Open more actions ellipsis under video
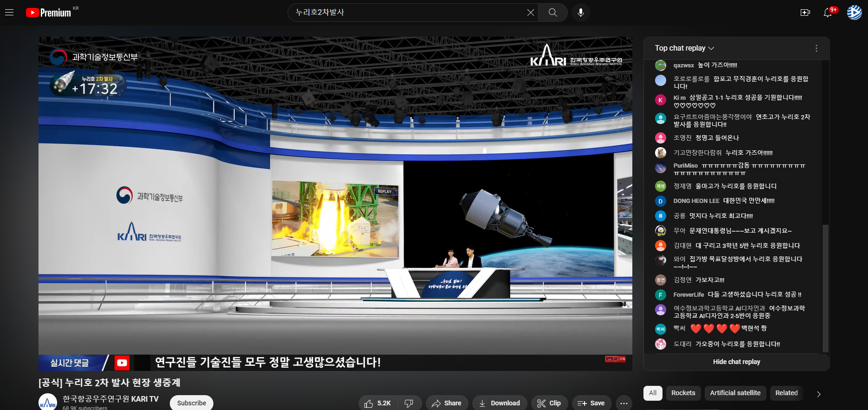868x410 pixels. click(624, 403)
